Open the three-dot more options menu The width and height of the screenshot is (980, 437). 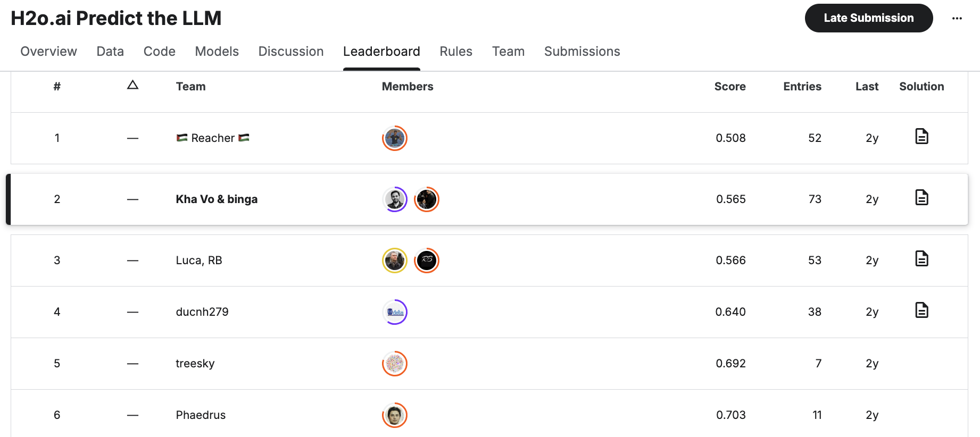point(957,18)
